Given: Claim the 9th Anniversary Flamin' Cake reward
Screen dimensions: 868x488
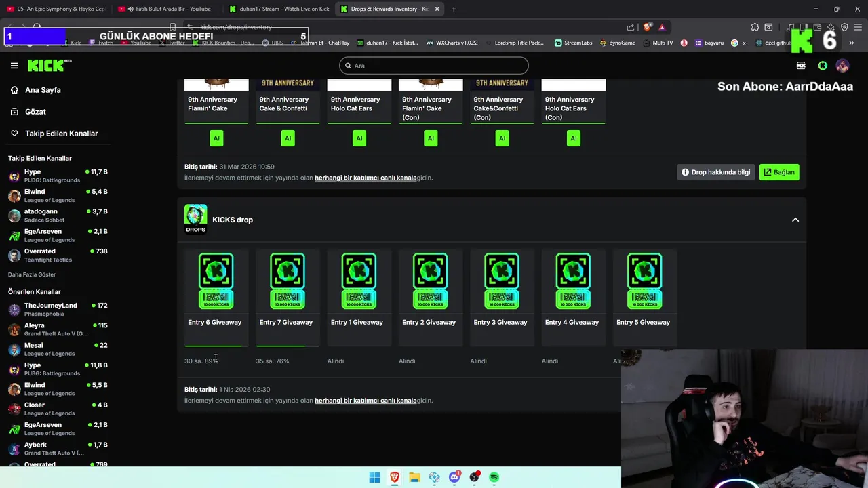Looking at the screenshot, I should tap(216, 138).
